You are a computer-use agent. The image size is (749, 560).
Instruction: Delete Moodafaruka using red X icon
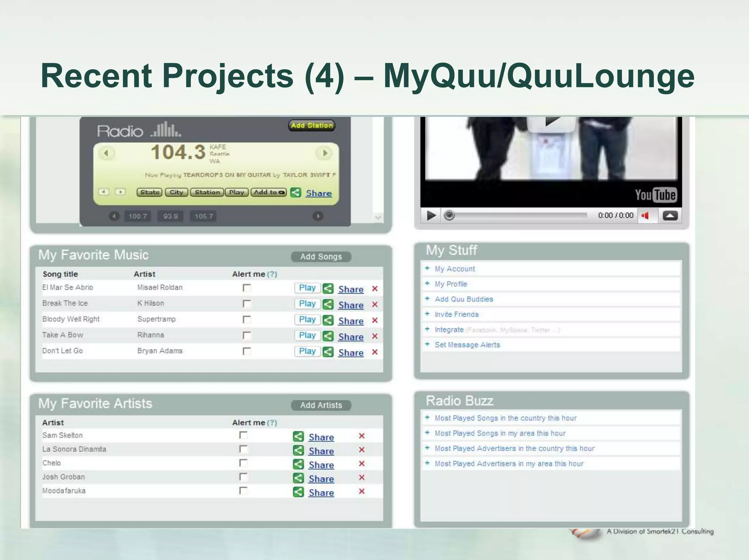point(362,491)
